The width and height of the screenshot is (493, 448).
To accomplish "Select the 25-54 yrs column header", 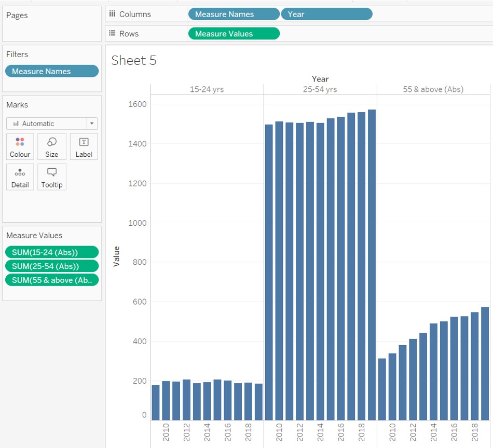I will click(x=320, y=89).
